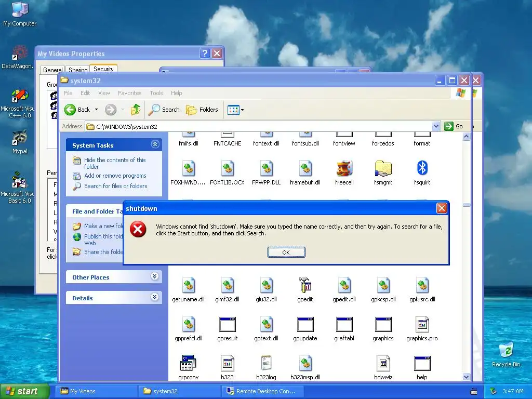The height and width of the screenshot is (399, 532).
Task: Select the graftabl program icon
Action: [x=344, y=324]
